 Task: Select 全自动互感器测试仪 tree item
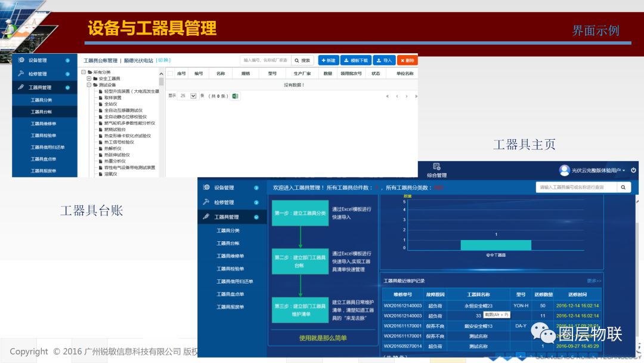click(x=123, y=110)
